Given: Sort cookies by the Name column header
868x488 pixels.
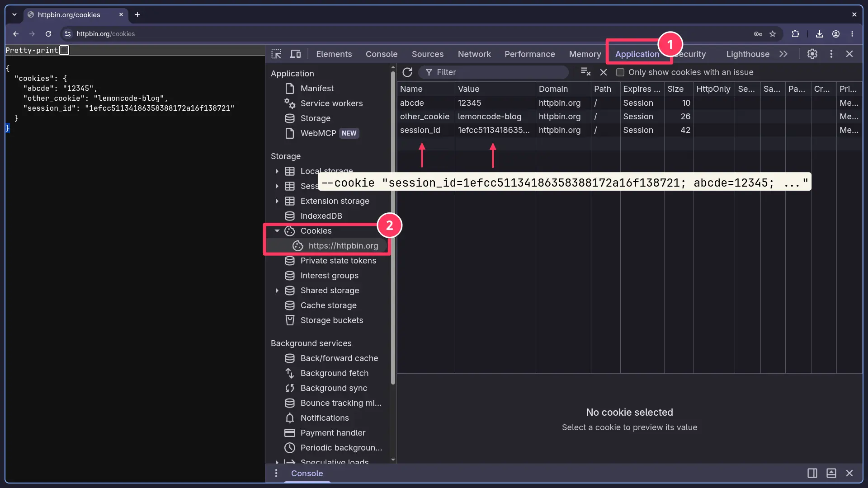Looking at the screenshot, I should (x=426, y=89).
